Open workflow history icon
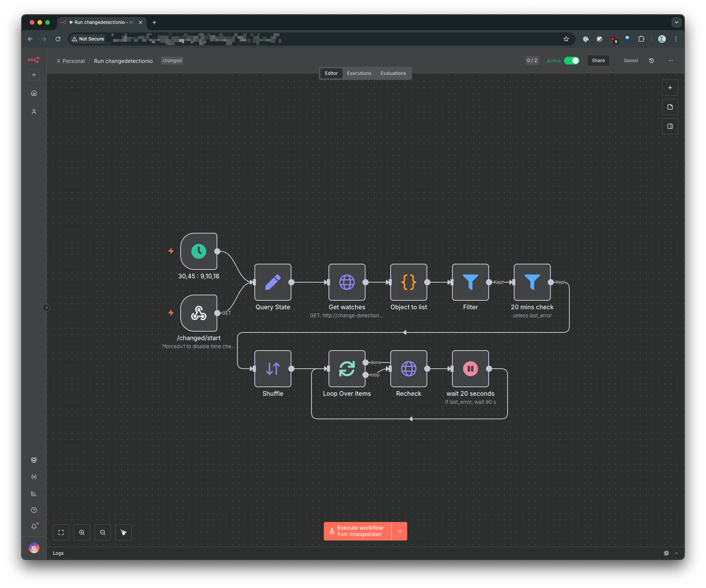 [652, 61]
